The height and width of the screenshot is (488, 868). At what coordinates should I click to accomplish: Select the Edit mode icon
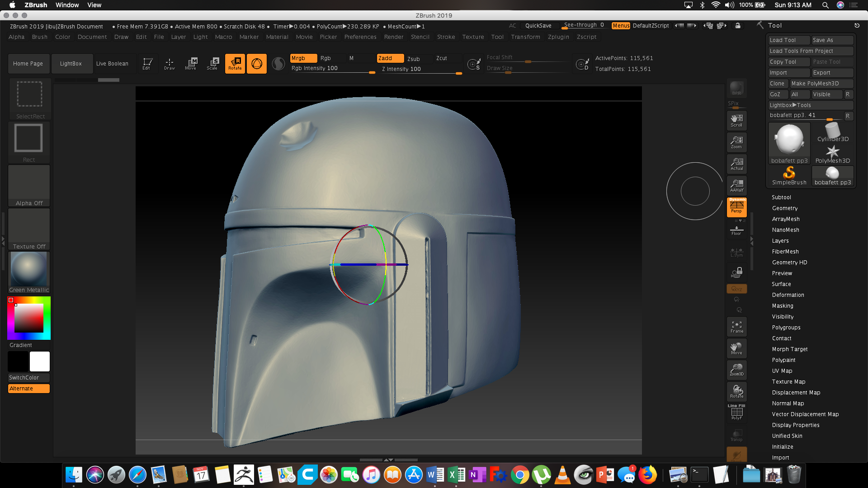pos(147,63)
